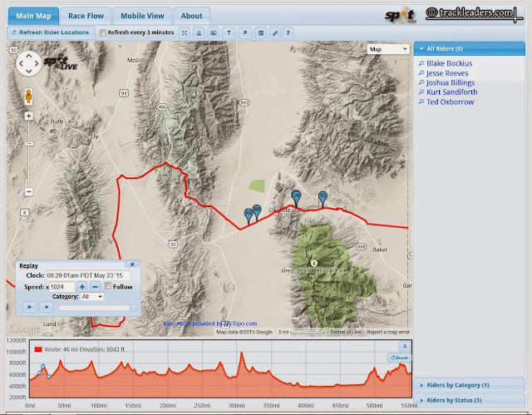
Task: Open the Map type dropdown
Action: [388, 49]
